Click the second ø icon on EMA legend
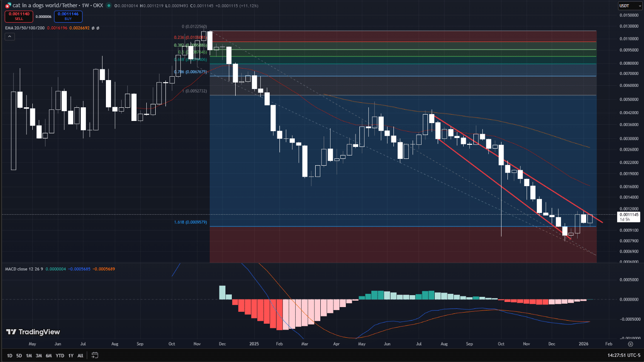This screenshot has height=362, width=644. point(98,28)
